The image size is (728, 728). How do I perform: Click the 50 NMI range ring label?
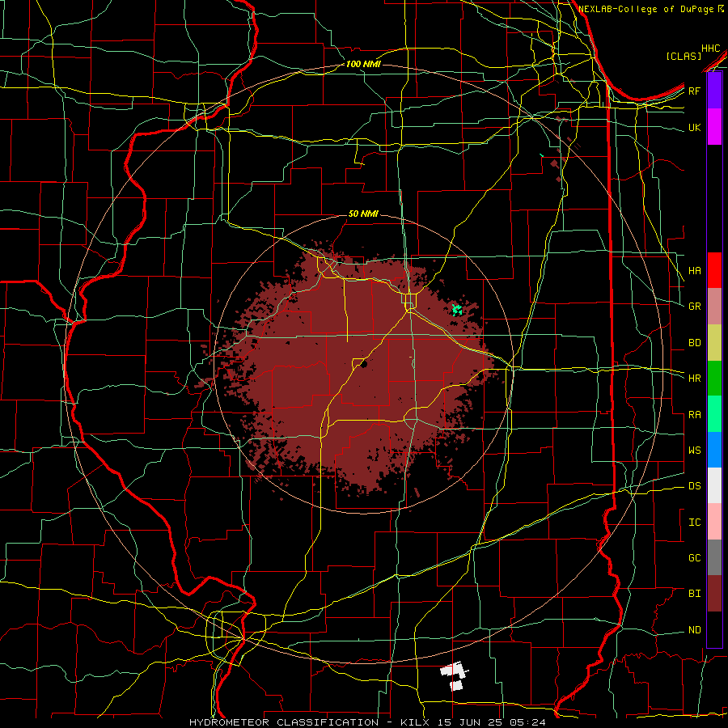click(x=363, y=214)
